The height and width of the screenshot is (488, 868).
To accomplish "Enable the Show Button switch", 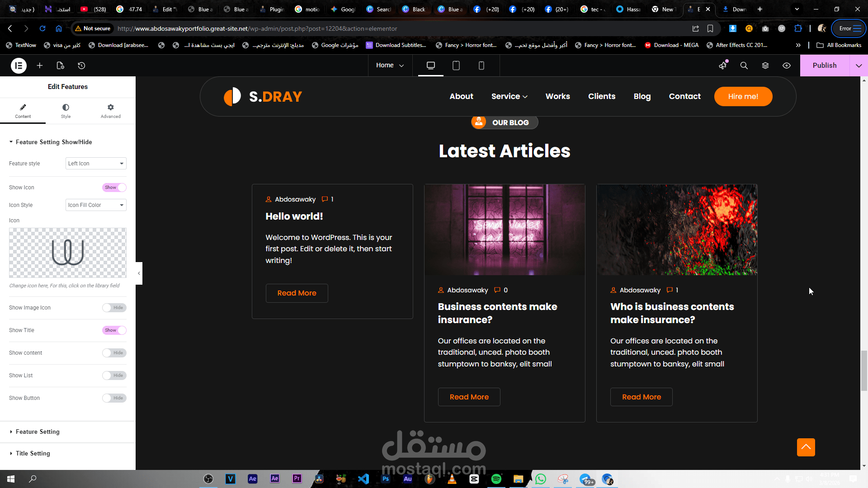I will (114, 398).
